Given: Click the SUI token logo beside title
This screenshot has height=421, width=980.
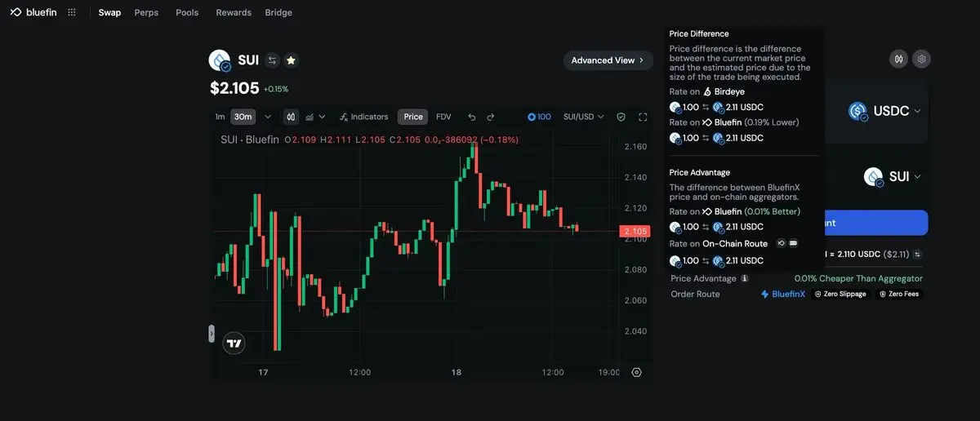Looking at the screenshot, I should (220, 60).
